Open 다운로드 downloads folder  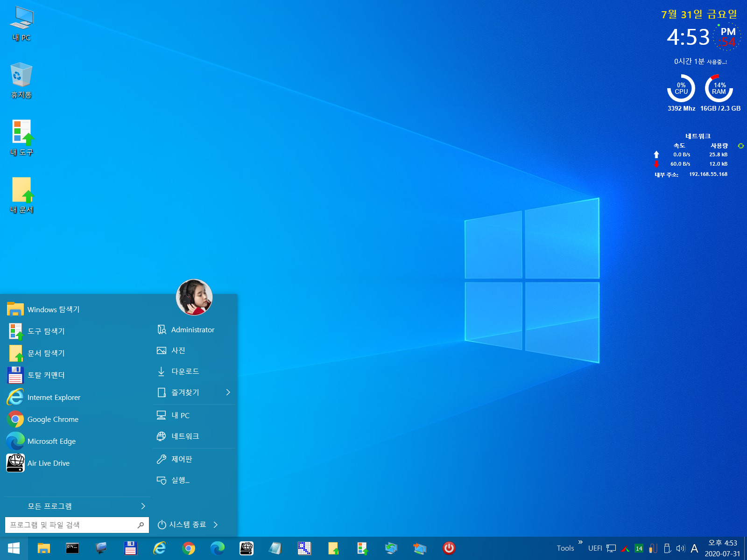coord(194,371)
